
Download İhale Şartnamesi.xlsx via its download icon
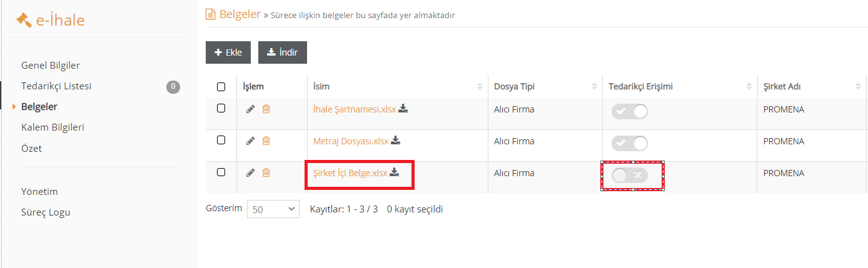(x=403, y=109)
